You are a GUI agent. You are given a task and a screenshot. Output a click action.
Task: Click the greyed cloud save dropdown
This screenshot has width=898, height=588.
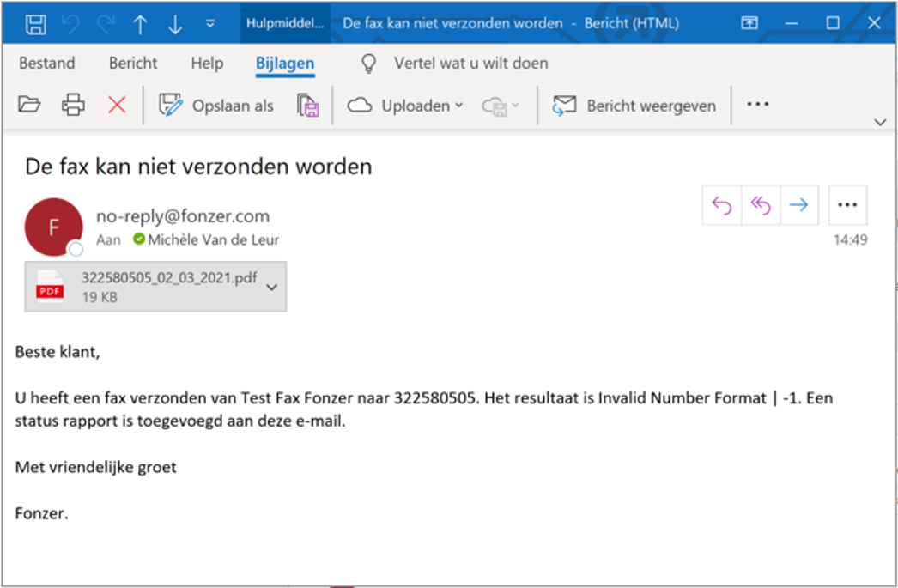501,106
